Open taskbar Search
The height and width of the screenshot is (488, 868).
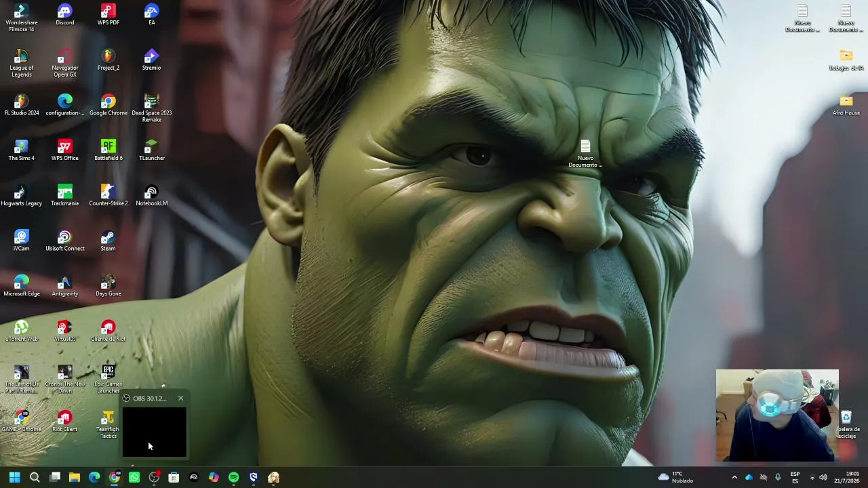(35, 477)
